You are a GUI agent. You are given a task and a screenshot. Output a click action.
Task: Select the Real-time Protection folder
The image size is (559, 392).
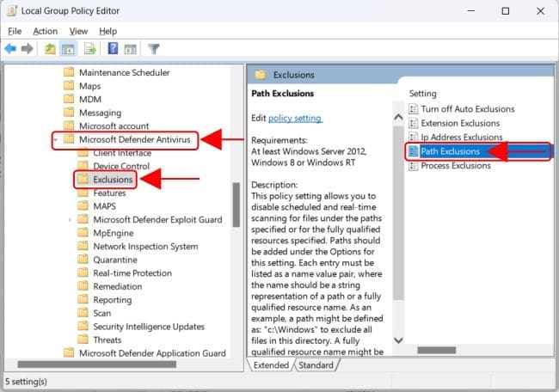click(132, 273)
